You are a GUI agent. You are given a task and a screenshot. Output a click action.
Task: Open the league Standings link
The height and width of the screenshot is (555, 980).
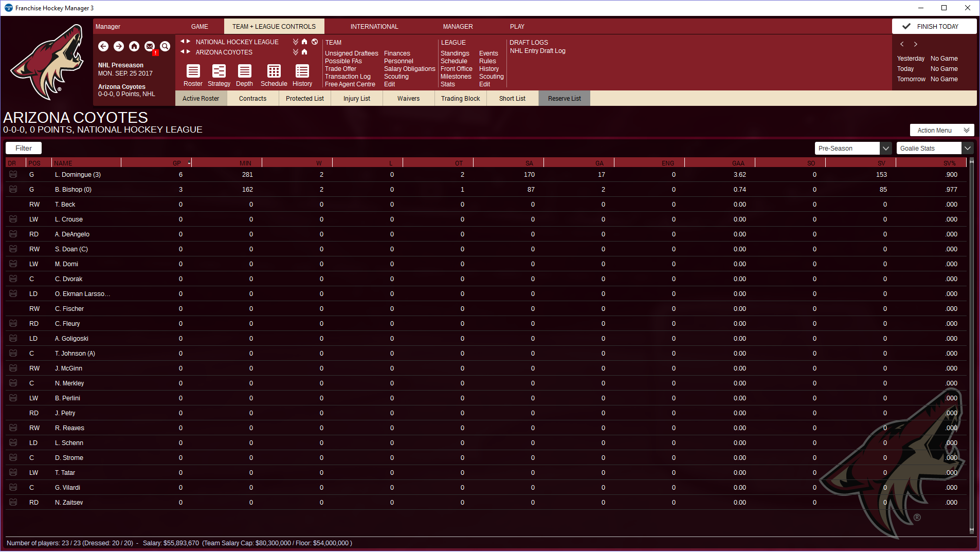(455, 53)
